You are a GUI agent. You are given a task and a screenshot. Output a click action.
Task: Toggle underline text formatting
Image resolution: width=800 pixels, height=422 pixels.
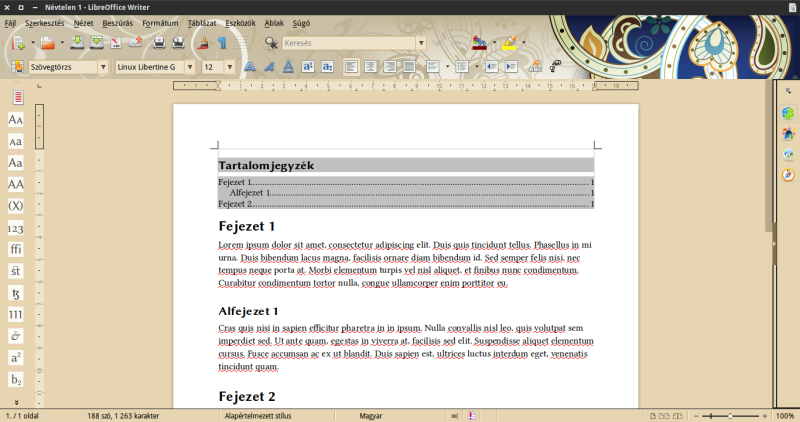click(x=288, y=67)
